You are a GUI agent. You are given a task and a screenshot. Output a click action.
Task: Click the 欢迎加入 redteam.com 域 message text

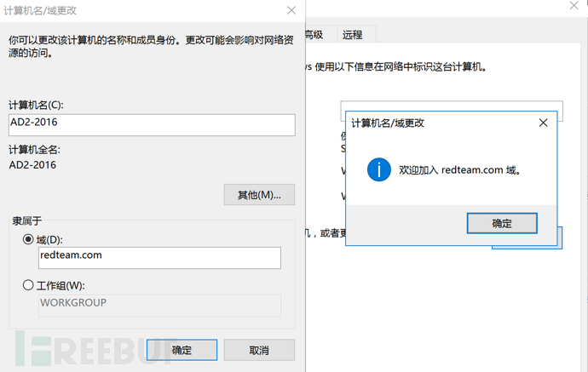459,170
